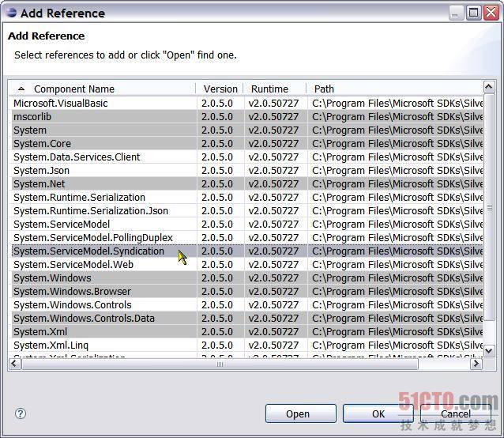Select the System.Xml.Linq row
504x438 pixels.
tap(246, 345)
